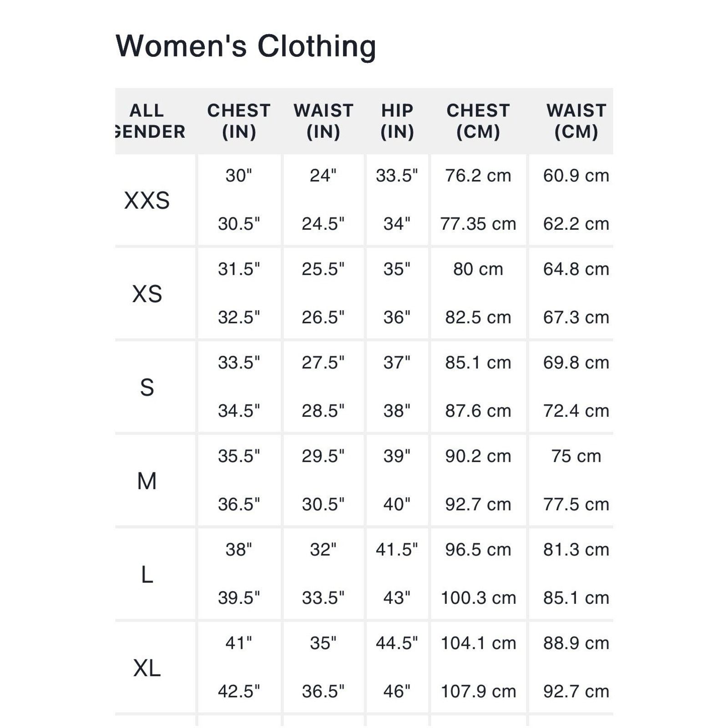This screenshot has width=728, height=728.
Task: Select the CHEST (CM) column header
Action: (x=478, y=121)
